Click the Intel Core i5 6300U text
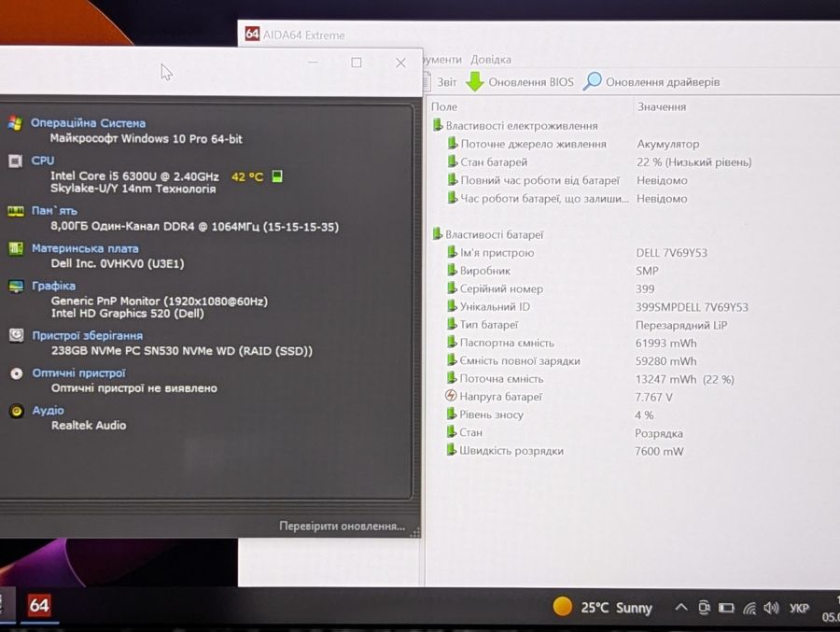Screen dimensions: 840x632 [x=134, y=176]
